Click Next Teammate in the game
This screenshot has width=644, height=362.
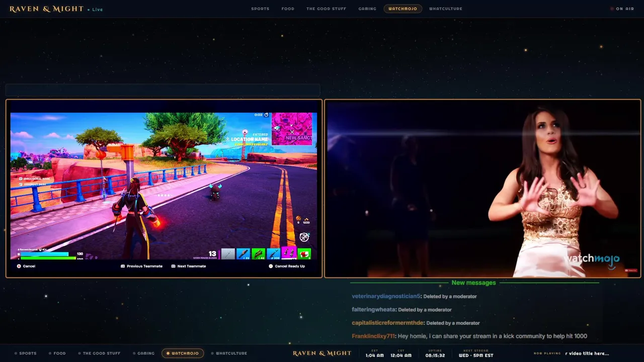189,266
